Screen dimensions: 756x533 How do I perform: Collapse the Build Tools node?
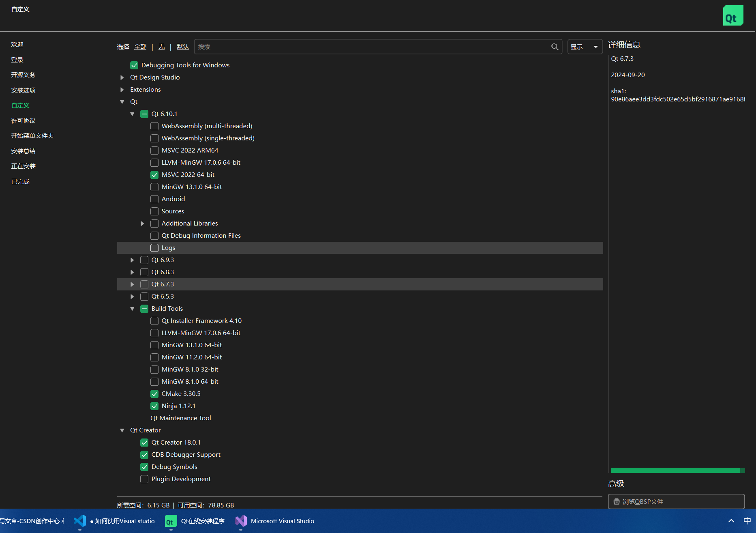[132, 309]
